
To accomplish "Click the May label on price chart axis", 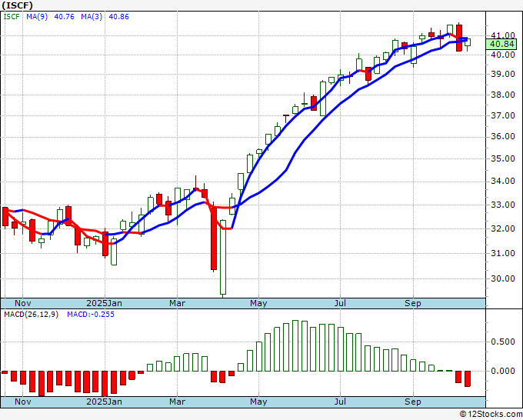I will (258, 303).
